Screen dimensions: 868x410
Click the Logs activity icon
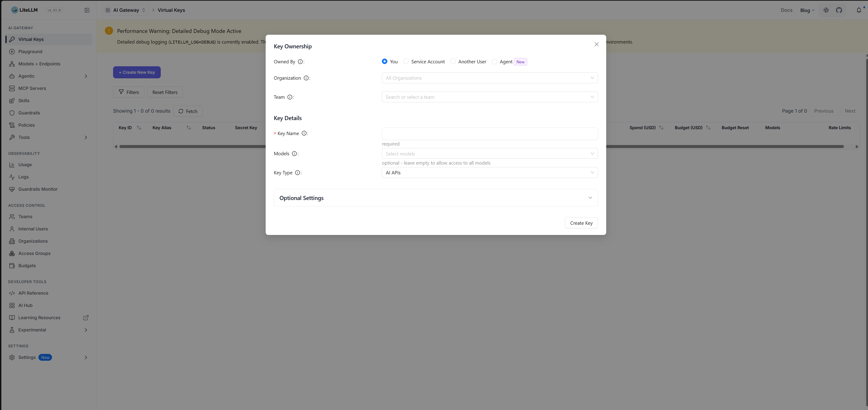(12, 177)
